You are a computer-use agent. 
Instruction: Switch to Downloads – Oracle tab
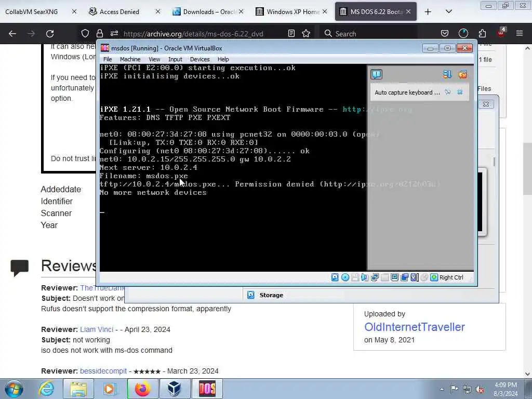point(208,12)
